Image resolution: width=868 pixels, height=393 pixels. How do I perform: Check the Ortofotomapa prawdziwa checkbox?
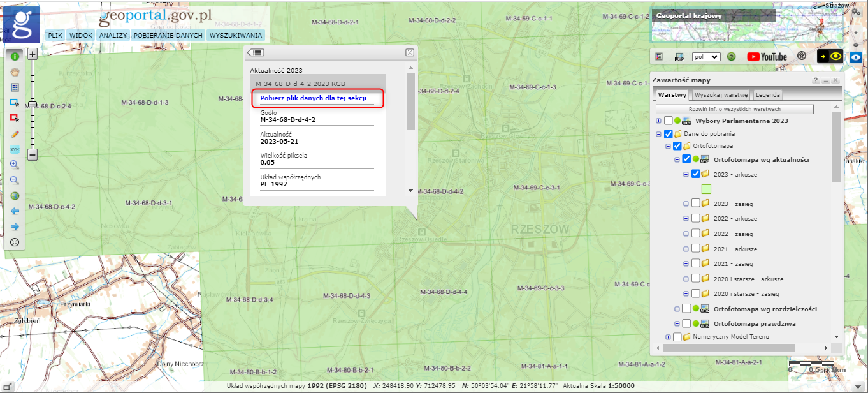pyautogui.click(x=686, y=323)
